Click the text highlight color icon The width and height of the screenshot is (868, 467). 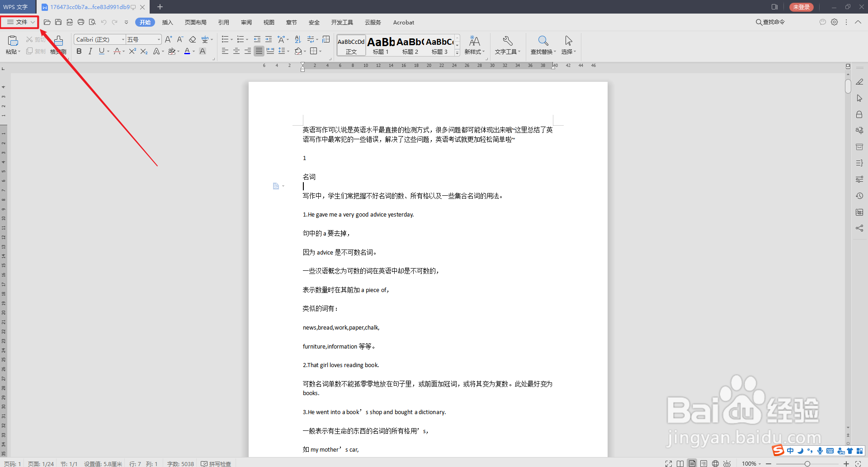pos(171,51)
